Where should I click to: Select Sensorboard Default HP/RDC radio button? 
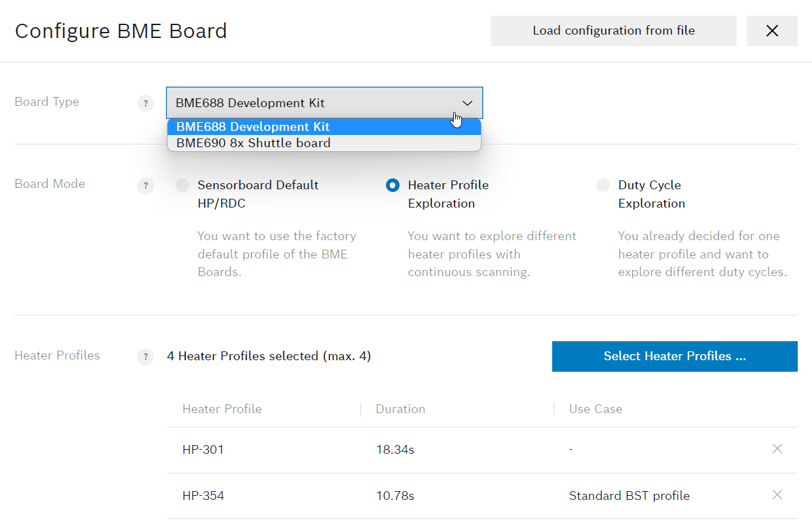pos(182,185)
